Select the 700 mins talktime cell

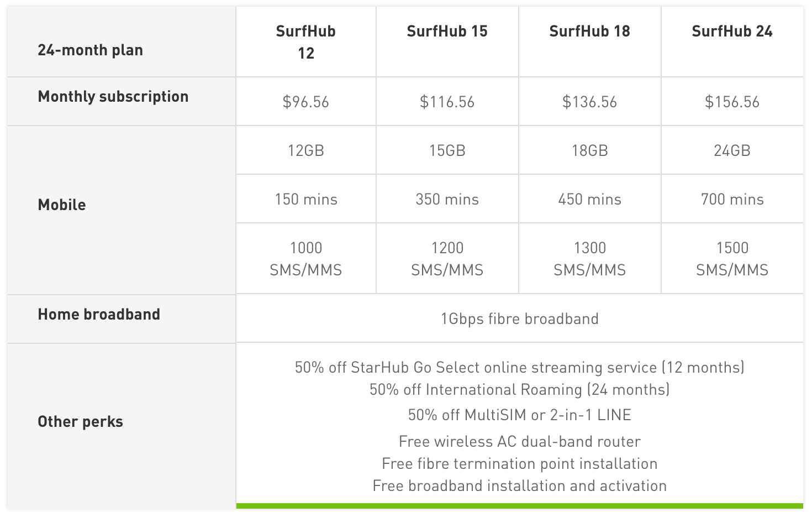click(732, 199)
